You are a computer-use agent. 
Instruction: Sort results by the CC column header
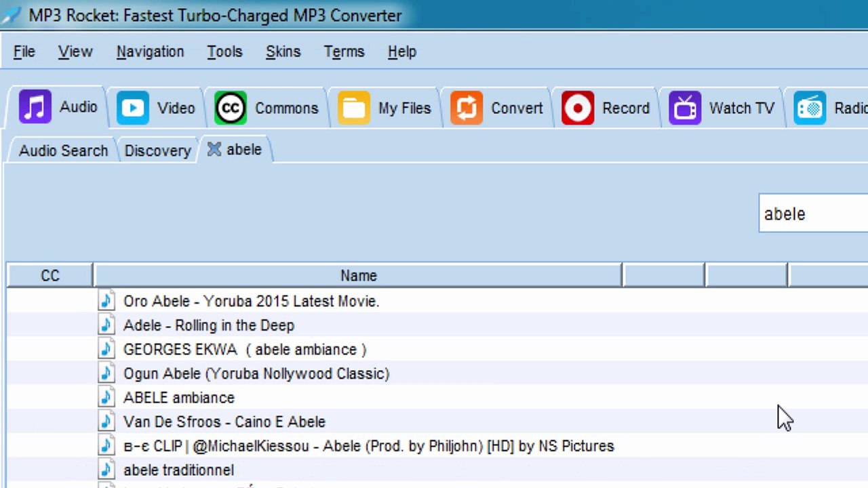(x=50, y=275)
